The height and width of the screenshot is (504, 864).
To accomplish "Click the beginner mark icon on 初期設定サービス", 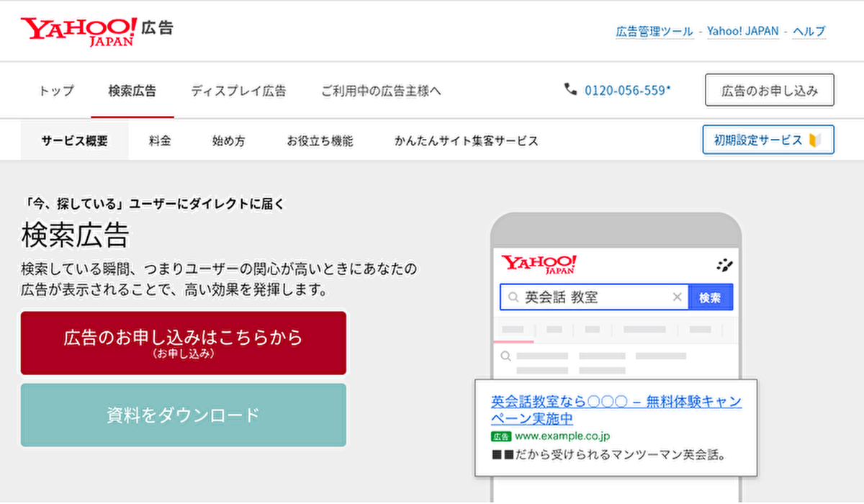I will (x=814, y=140).
